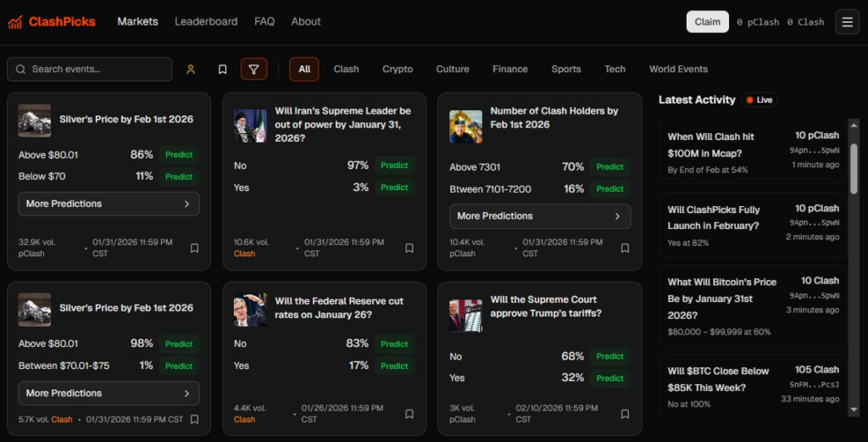Open the hamburger menu
The width and height of the screenshot is (868, 442).
point(847,22)
